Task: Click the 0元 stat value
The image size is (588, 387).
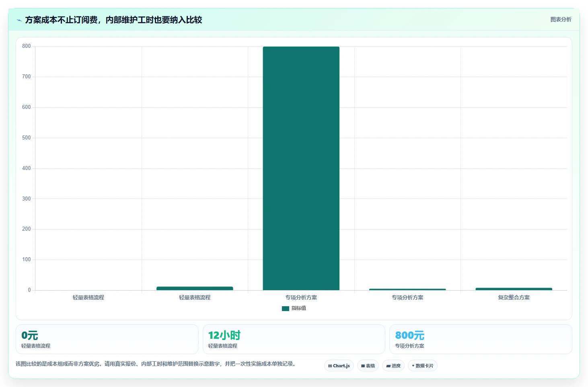Action: 30,335
